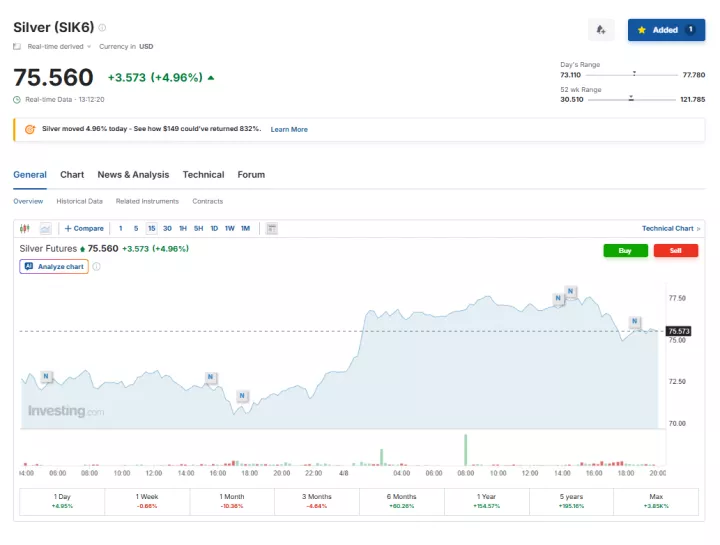Click the Day's Range slider marker
Image resolution: width=720 pixels, height=545 pixels.
(634, 74)
